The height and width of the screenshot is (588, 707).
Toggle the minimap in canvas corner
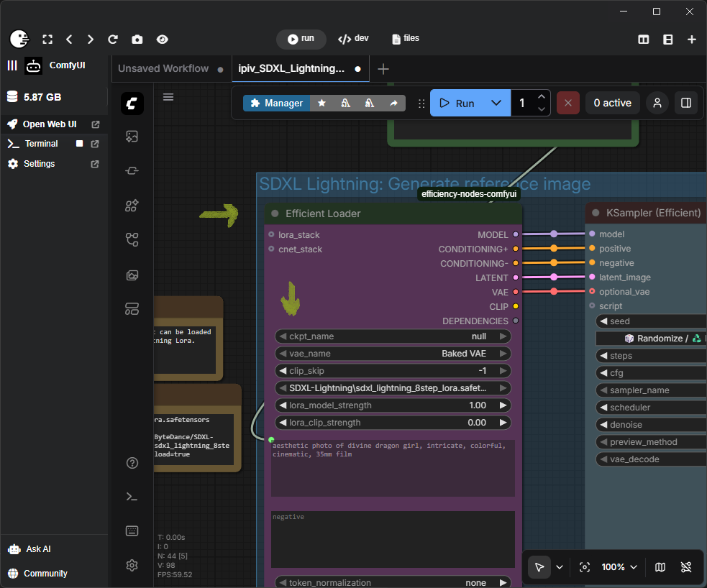(660, 567)
